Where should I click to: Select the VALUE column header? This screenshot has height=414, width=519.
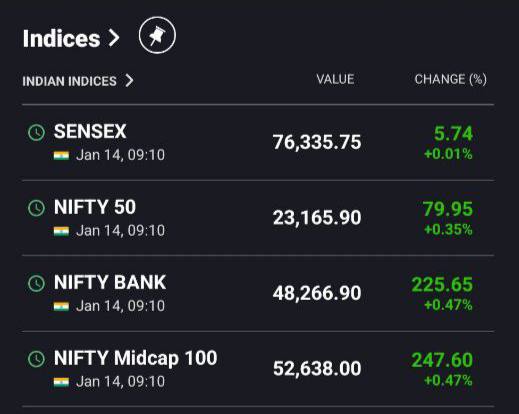pyautogui.click(x=335, y=79)
